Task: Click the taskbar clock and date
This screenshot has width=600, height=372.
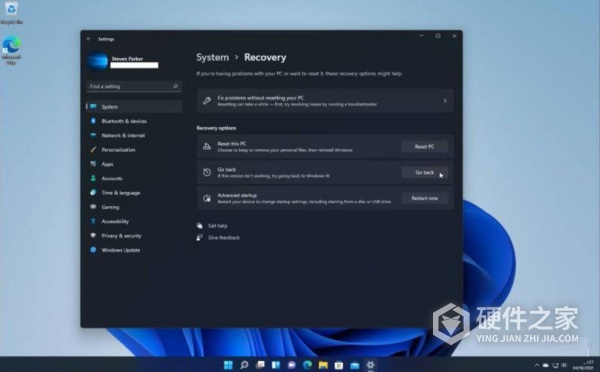Action: pyautogui.click(x=583, y=365)
